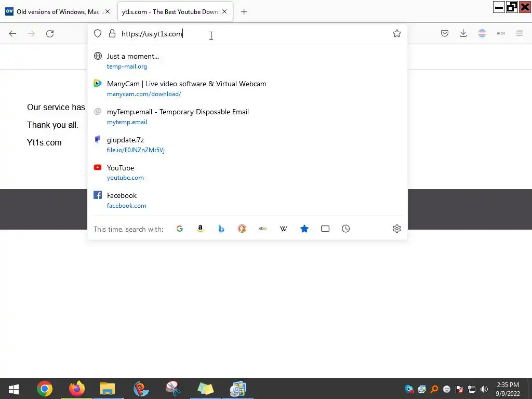This screenshot has width=532, height=399.
Task: Open the Windows Start menu
Action: point(14,389)
